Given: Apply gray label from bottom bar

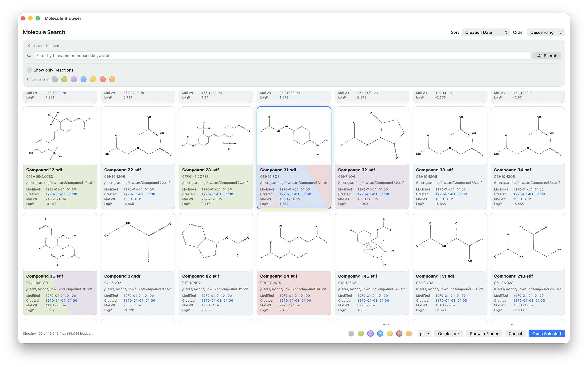Looking at the screenshot, I should click(x=351, y=334).
